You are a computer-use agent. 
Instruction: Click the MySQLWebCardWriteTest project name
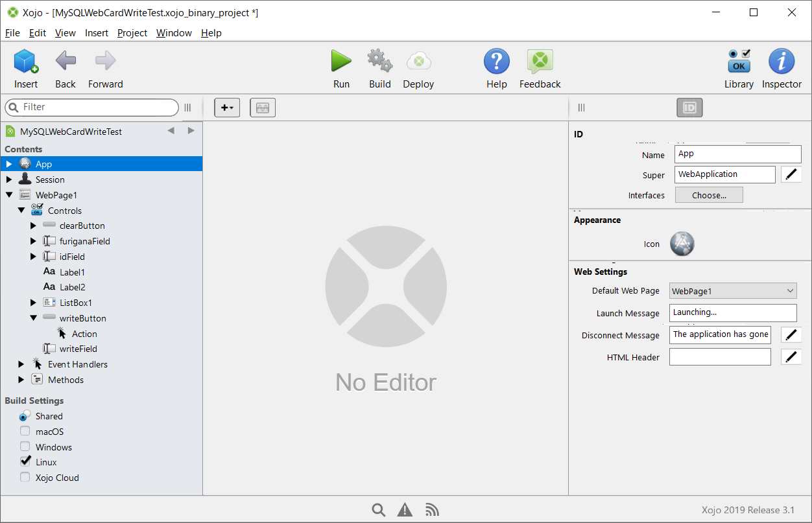click(71, 132)
